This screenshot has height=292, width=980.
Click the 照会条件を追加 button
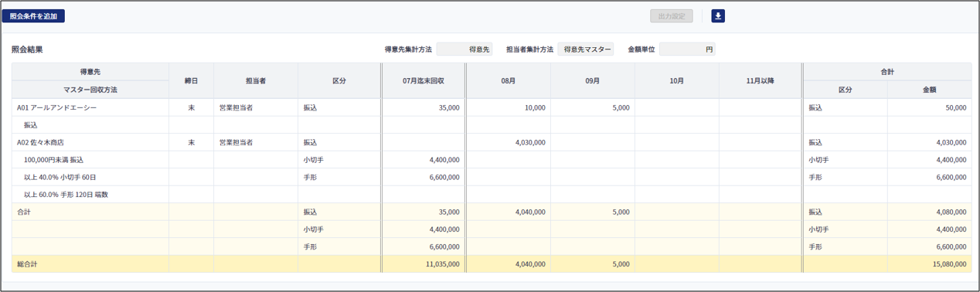point(33,15)
